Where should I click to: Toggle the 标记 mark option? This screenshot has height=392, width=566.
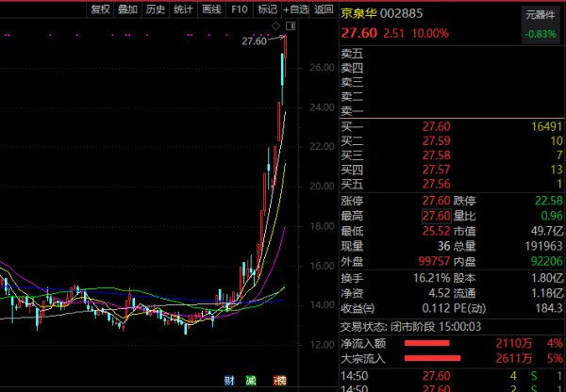[x=267, y=9]
